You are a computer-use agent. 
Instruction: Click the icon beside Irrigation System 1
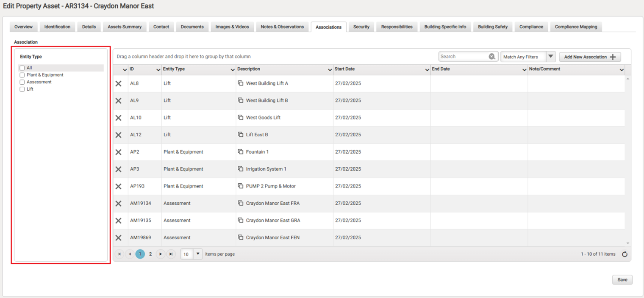(241, 169)
